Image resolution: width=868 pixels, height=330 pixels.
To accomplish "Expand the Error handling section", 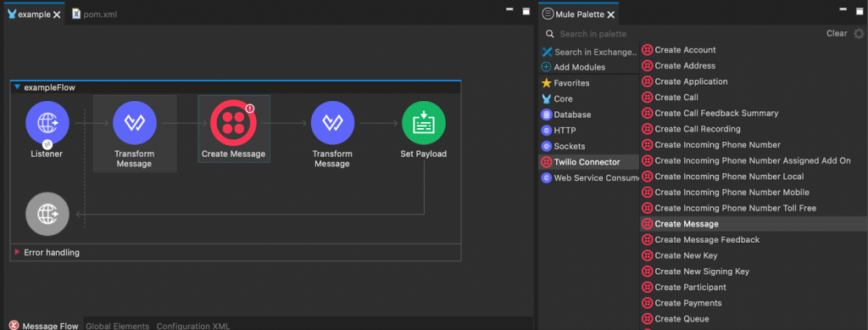I will point(17,252).
